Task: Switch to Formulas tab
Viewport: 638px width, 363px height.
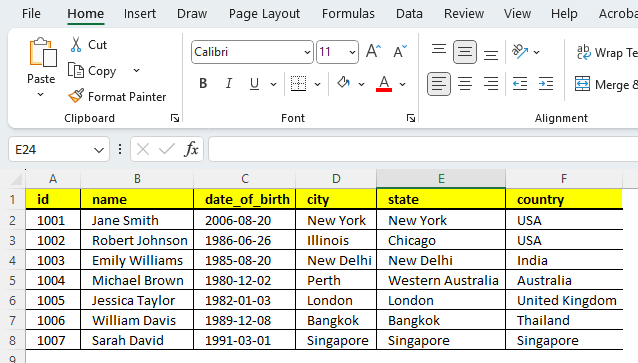Action: click(348, 14)
